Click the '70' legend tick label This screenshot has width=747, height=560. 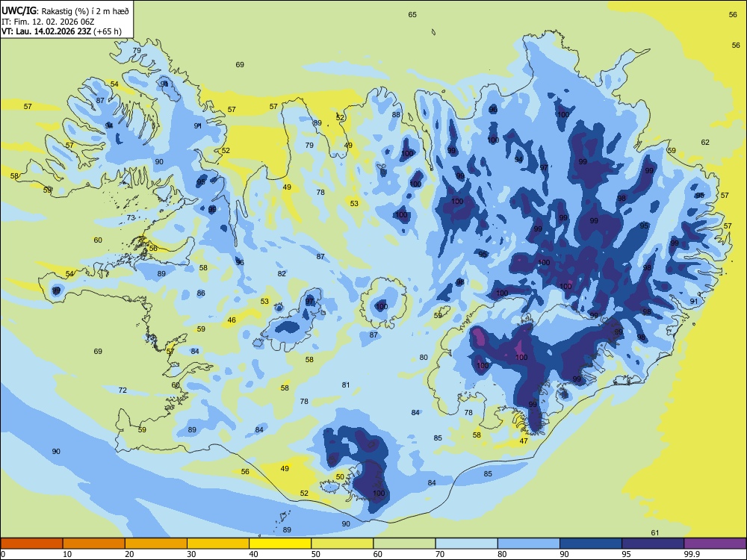(x=440, y=554)
